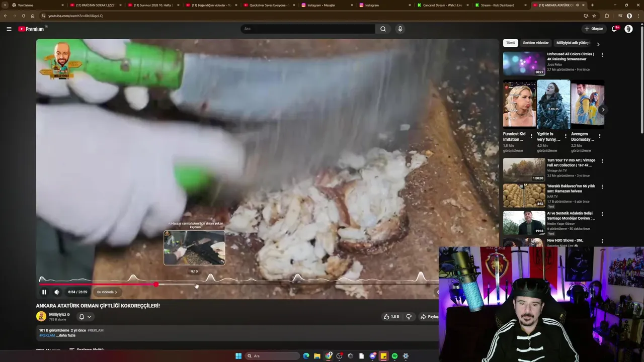Open channel notification bell dropdown
Viewport: 644px width, 362px height.
coord(85,317)
